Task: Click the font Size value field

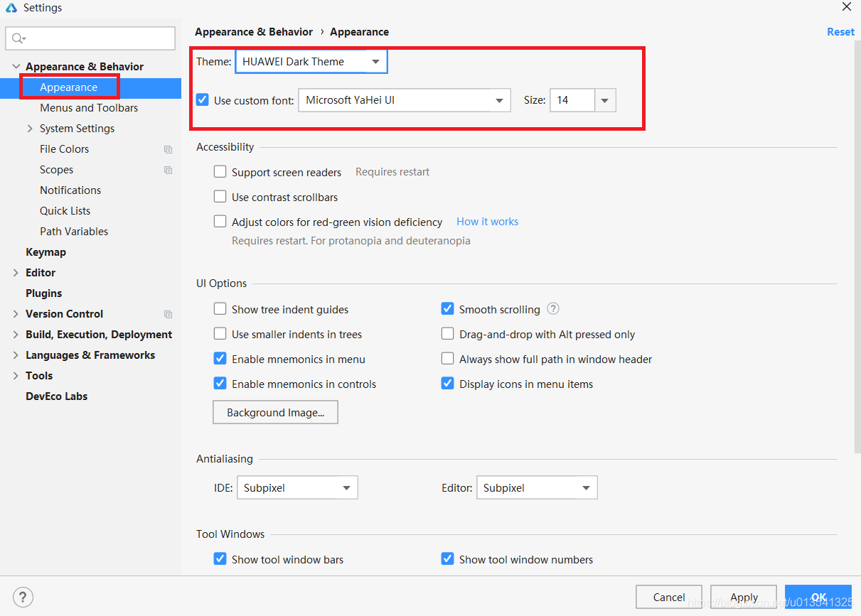Action: click(x=572, y=100)
